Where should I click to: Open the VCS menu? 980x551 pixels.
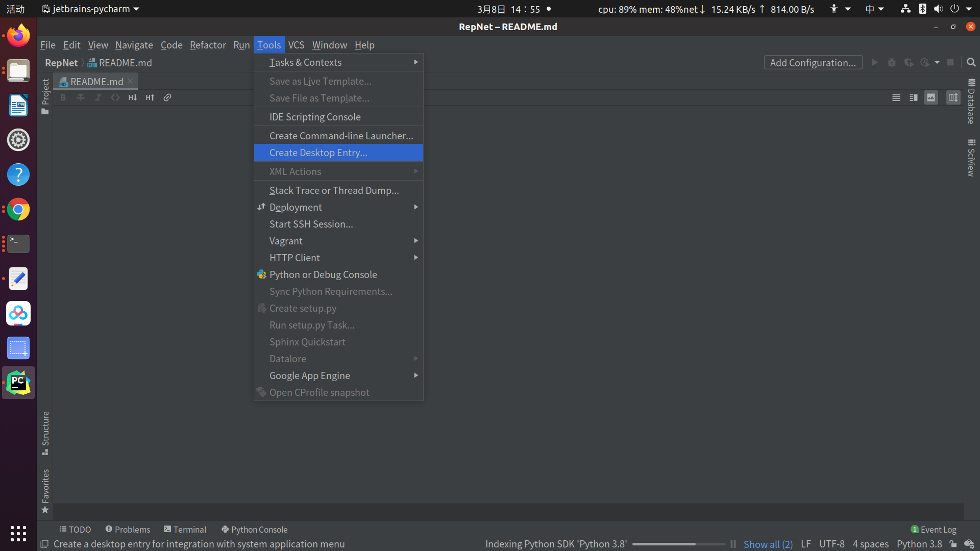[296, 45]
